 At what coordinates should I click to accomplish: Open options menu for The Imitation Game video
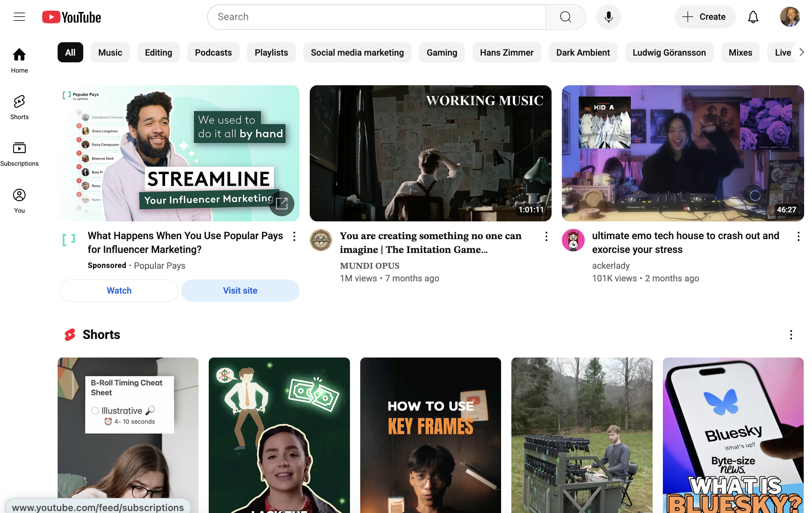tap(546, 236)
